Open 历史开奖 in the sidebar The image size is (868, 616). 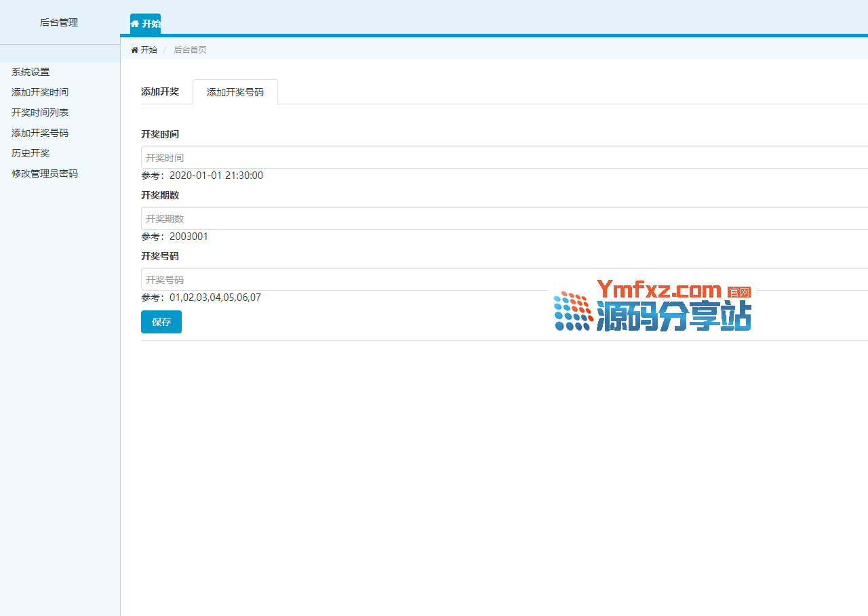(x=31, y=153)
